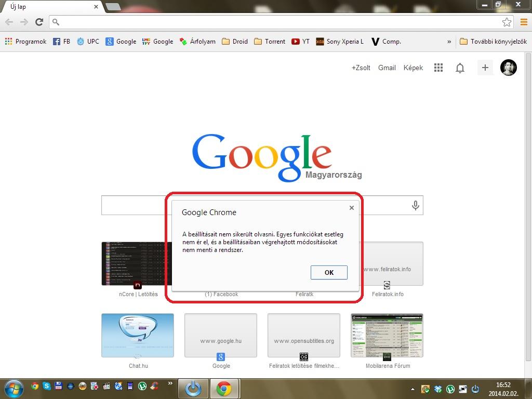
Task: Open the FB bookmark
Action: [x=62, y=42]
